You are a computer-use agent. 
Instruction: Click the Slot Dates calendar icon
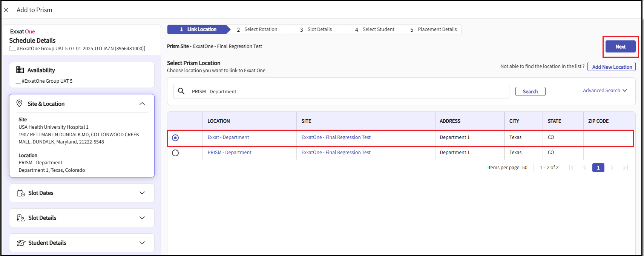pyautogui.click(x=21, y=193)
